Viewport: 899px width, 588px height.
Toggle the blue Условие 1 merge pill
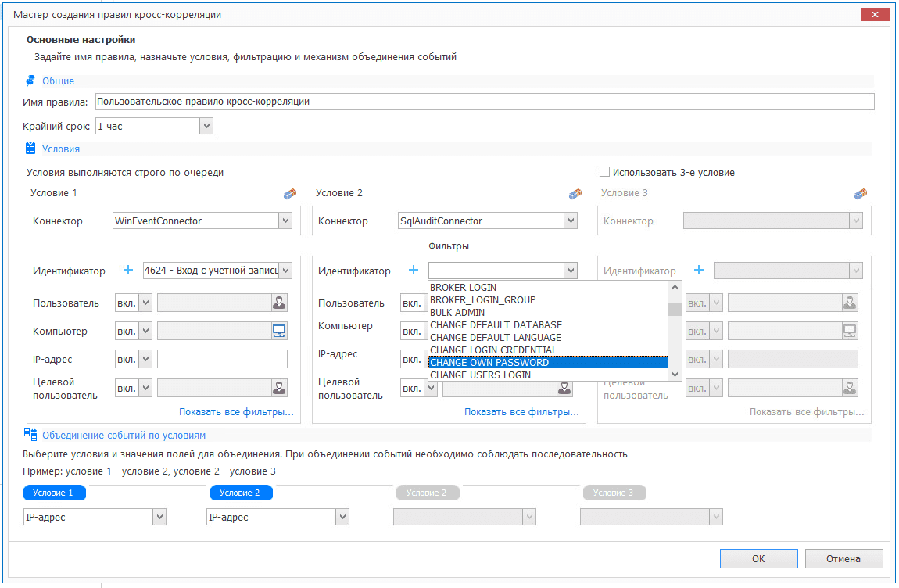(x=55, y=493)
